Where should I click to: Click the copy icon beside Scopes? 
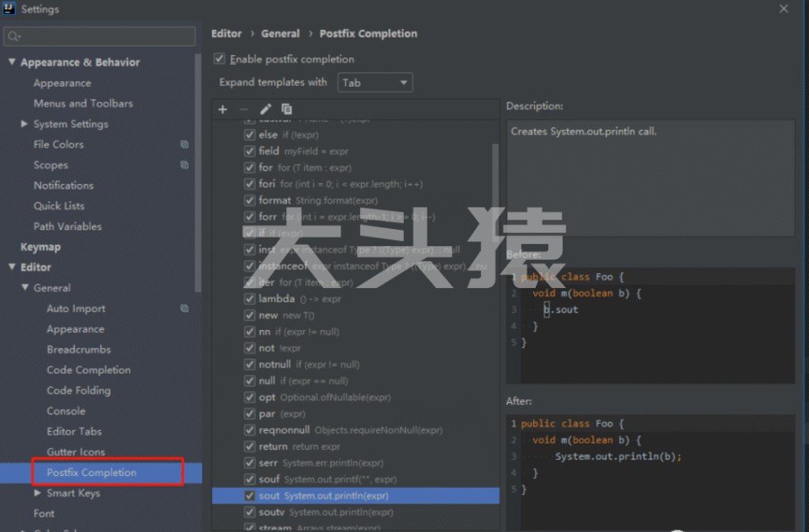tap(184, 165)
